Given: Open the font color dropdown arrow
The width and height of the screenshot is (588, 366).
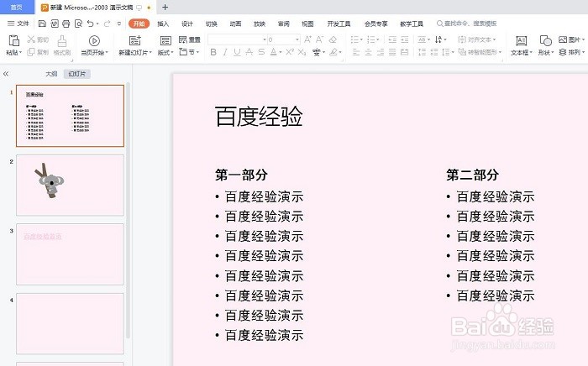Looking at the screenshot, I should tap(281, 52).
